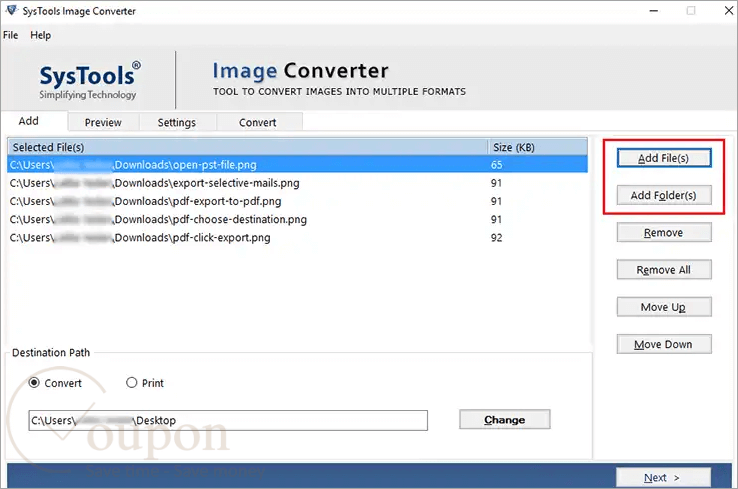Open the File menu
Viewport: 738px width, 489px height.
click(x=10, y=35)
